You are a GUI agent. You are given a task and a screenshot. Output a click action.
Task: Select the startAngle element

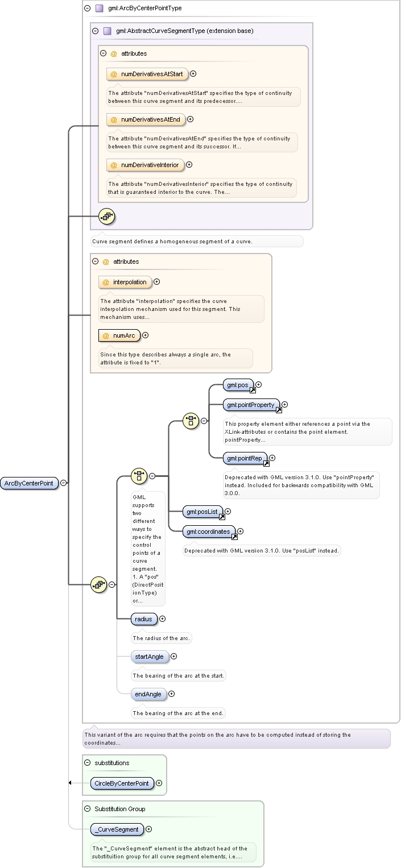point(150,657)
